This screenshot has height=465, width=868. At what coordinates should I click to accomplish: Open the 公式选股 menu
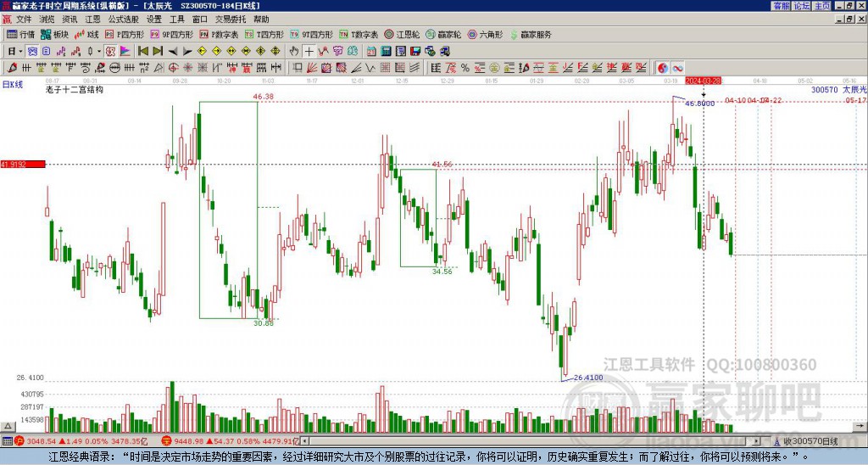(x=124, y=20)
